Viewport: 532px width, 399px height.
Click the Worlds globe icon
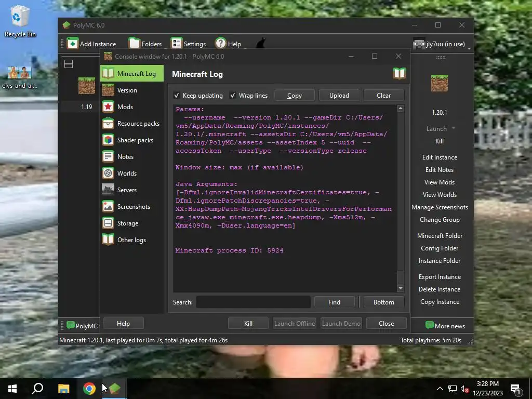108,174
